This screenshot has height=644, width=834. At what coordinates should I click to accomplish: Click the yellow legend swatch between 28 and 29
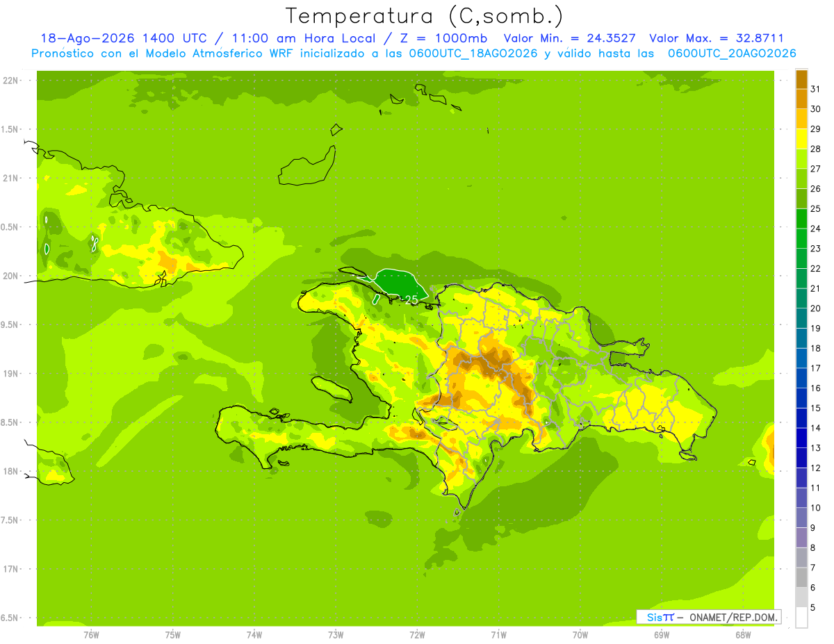coord(801,140)
